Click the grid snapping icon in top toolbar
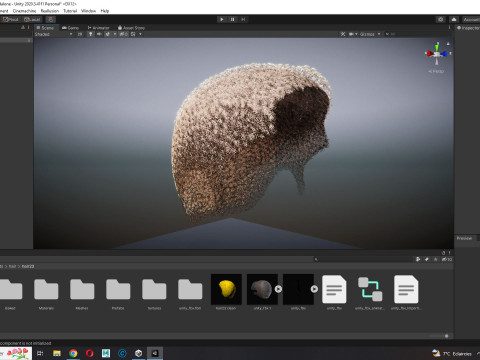 [51, 19]
